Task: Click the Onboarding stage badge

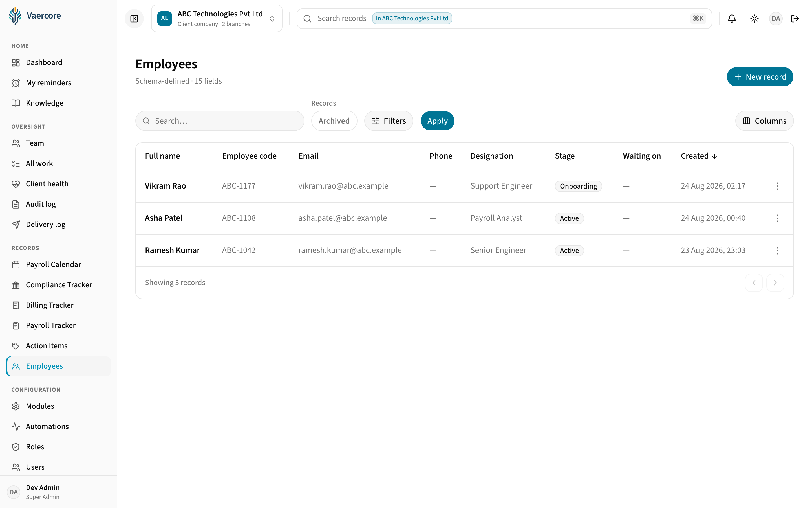Action: [x=578, y=186]
